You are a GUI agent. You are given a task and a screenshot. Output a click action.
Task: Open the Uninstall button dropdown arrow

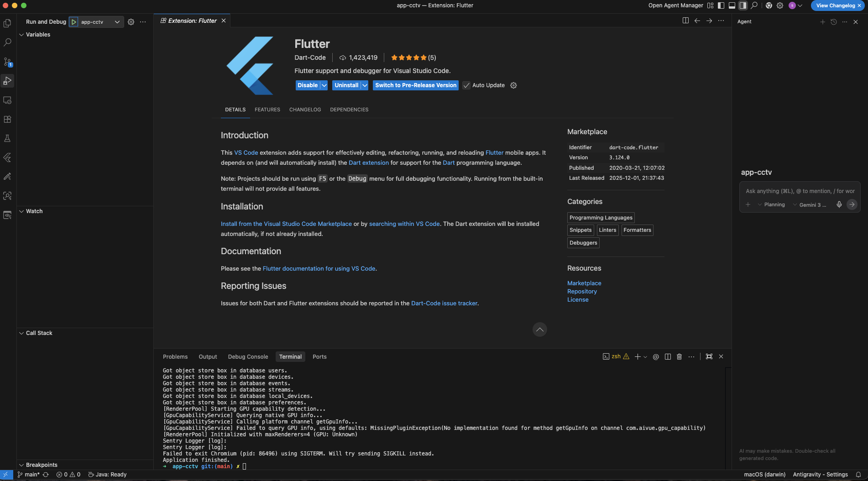[x=365, y=85]
